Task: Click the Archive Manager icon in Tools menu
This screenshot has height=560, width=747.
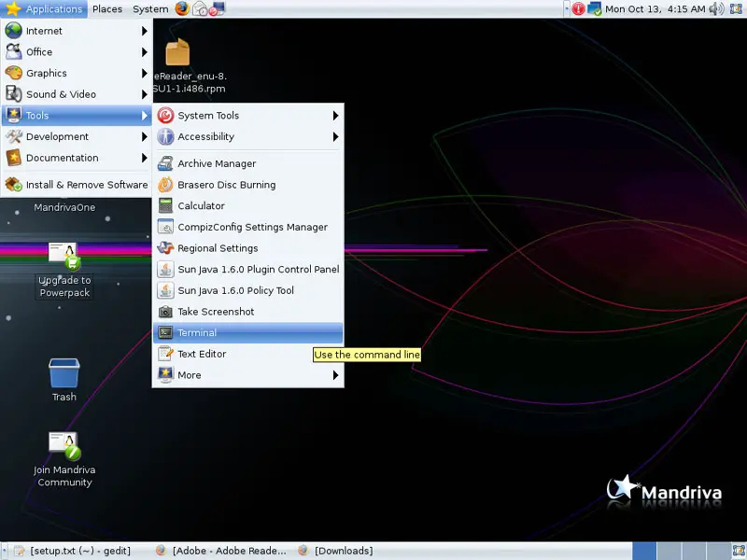Action: point(165,163)
